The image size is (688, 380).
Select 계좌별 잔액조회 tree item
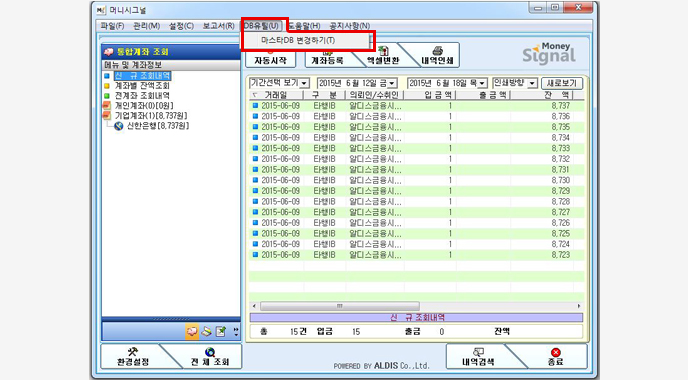click(142, 86)
